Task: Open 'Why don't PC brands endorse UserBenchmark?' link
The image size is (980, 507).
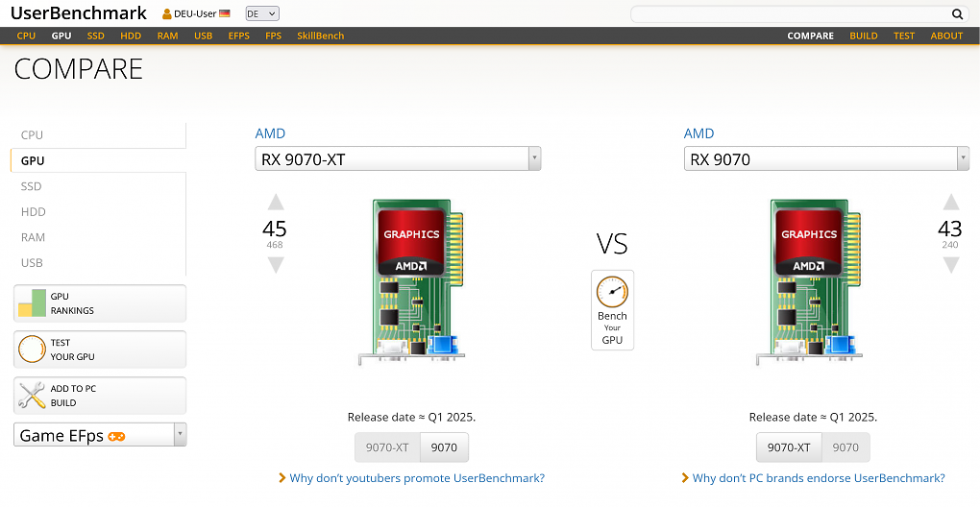Action: click(819, 478)
